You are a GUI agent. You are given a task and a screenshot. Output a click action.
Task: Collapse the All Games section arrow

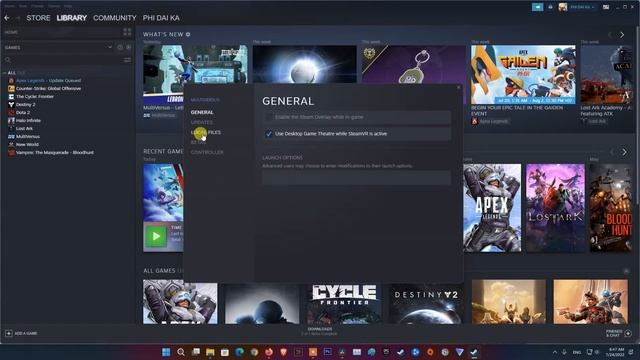point(626,271)
